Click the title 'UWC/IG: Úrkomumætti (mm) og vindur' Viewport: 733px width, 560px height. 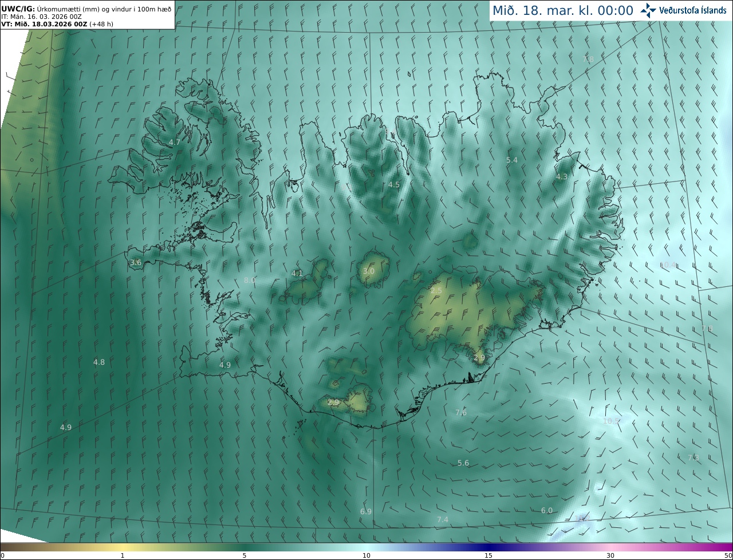[86, 9]
